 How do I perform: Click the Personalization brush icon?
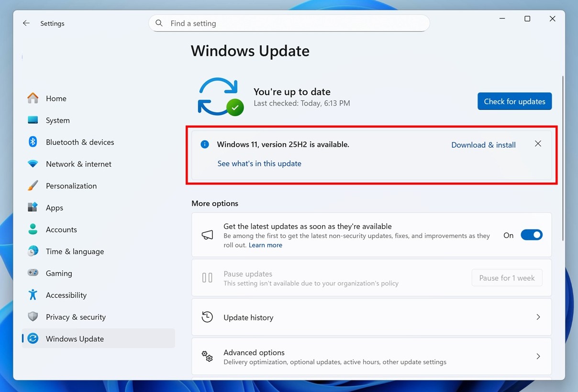[32, 185]
